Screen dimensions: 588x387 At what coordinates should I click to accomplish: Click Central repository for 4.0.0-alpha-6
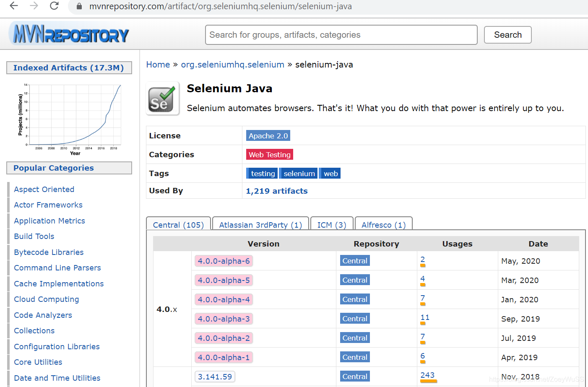(x=355, y=261)
